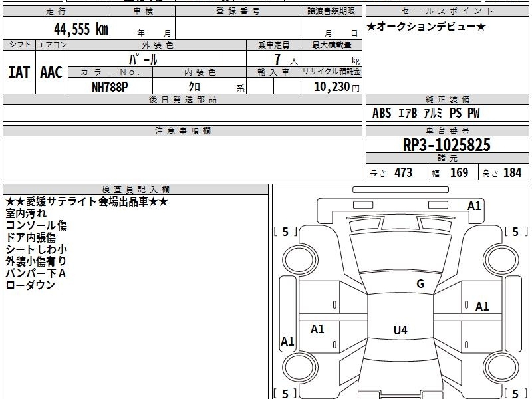Click the 室内汚れ inspector note
Image resolution: width=532 pixels, height=399 pixels.
26,213
